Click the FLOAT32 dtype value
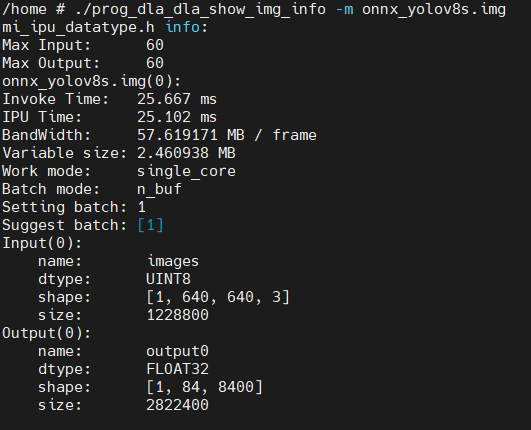Viewport: 531px width, 430px height. tap(177, 369)
